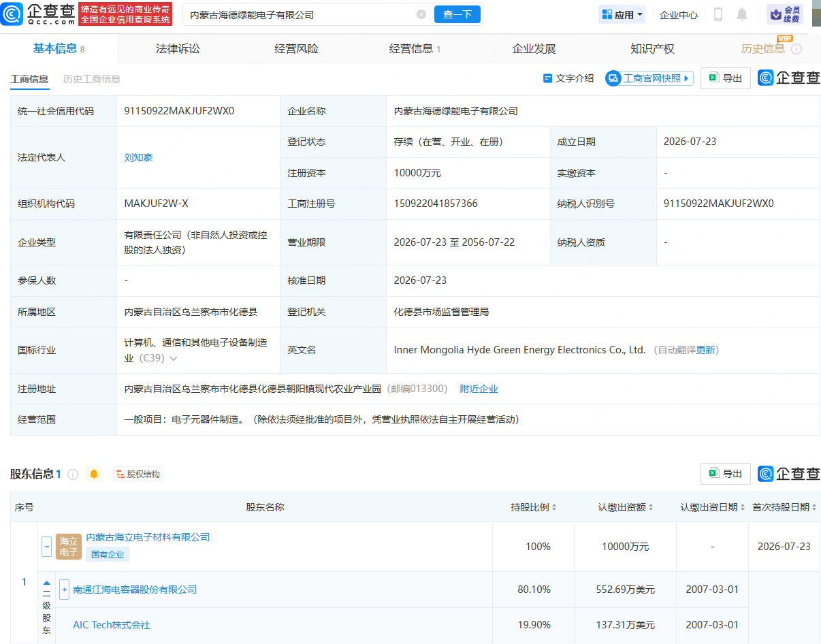Click 更新 link beside English name
The image size is (821, 644).
(705, 350)
